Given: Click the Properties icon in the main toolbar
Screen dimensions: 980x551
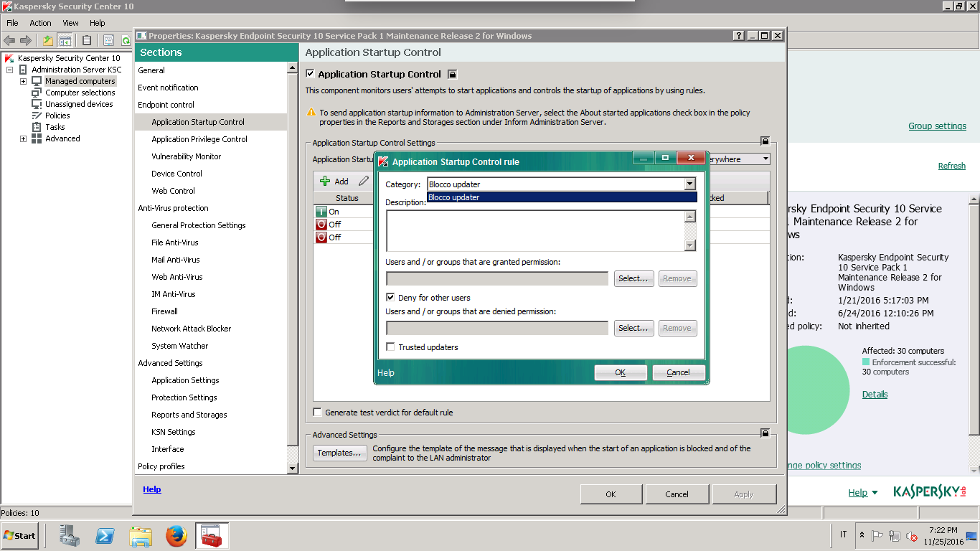Looking at the screenshot, I should 108,40.
